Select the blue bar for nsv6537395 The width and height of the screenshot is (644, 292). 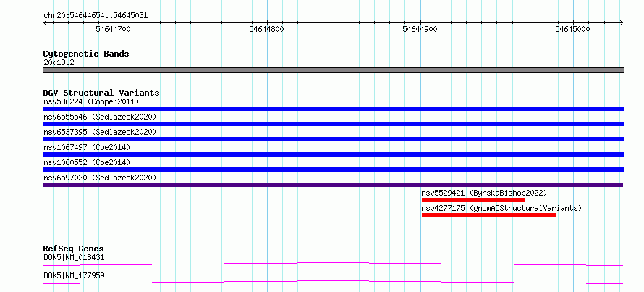[333, 139]
